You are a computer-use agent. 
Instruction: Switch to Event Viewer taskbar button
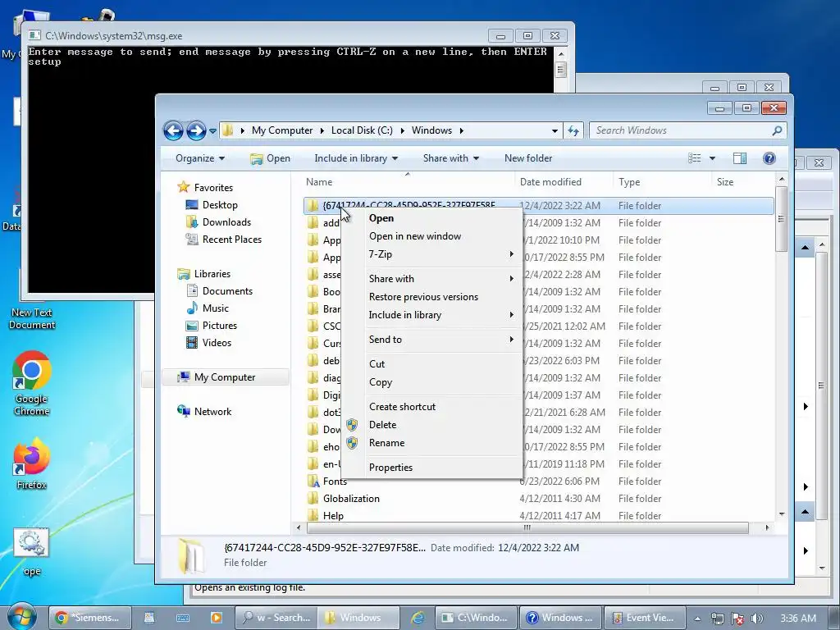pos(645,618)
